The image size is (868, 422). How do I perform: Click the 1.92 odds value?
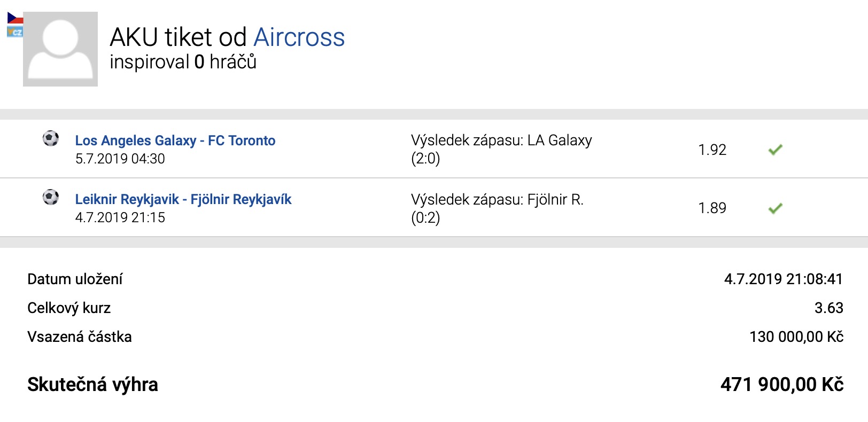coord(712,150)
